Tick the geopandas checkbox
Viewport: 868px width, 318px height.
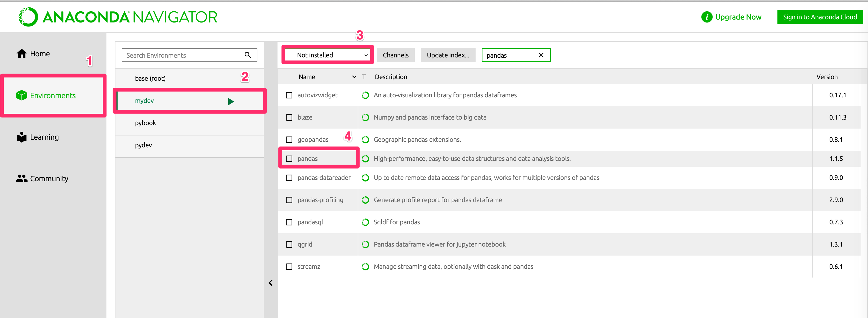pos(289,140)
